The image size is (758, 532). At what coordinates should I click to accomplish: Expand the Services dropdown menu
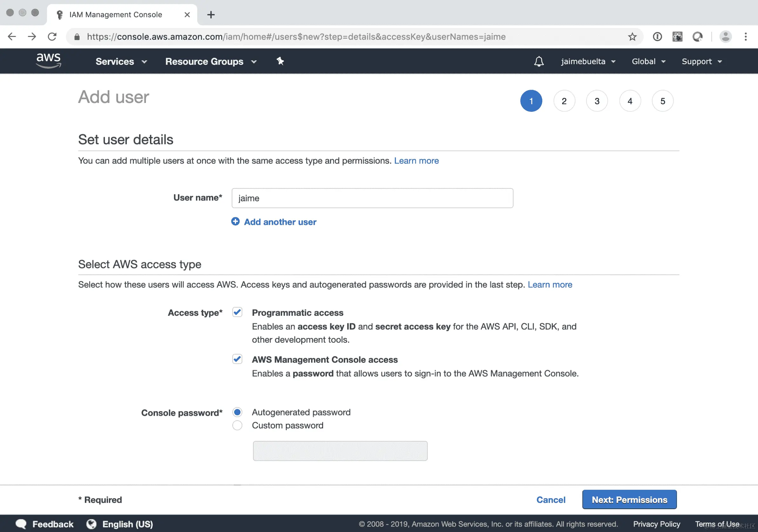point(121,62)
